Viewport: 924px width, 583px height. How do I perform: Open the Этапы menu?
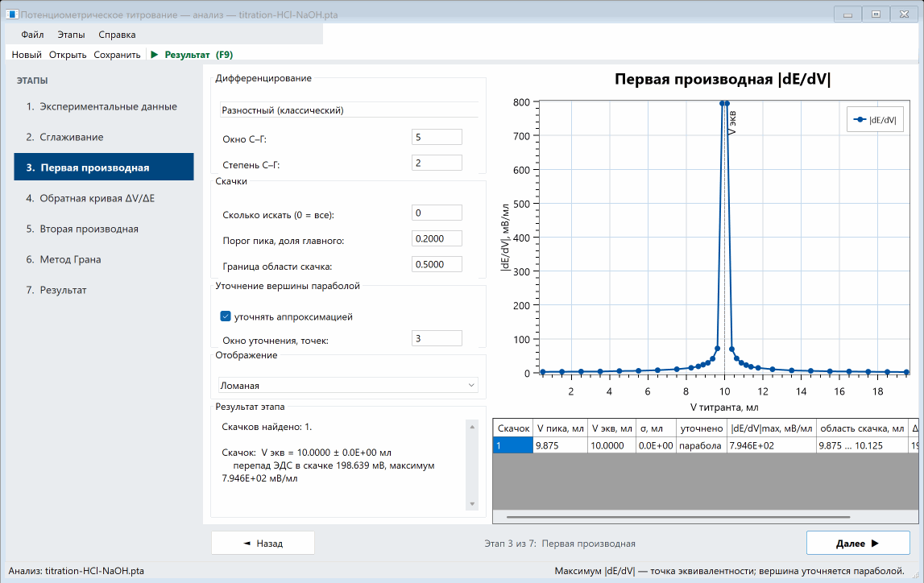pyautogui.click(x=72, y=35)
